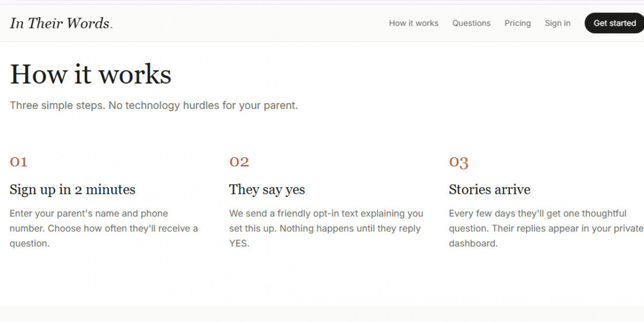Screen dimensions: 644x322
Task: Open the Pricing nav link
Action: tap(517, 23)
